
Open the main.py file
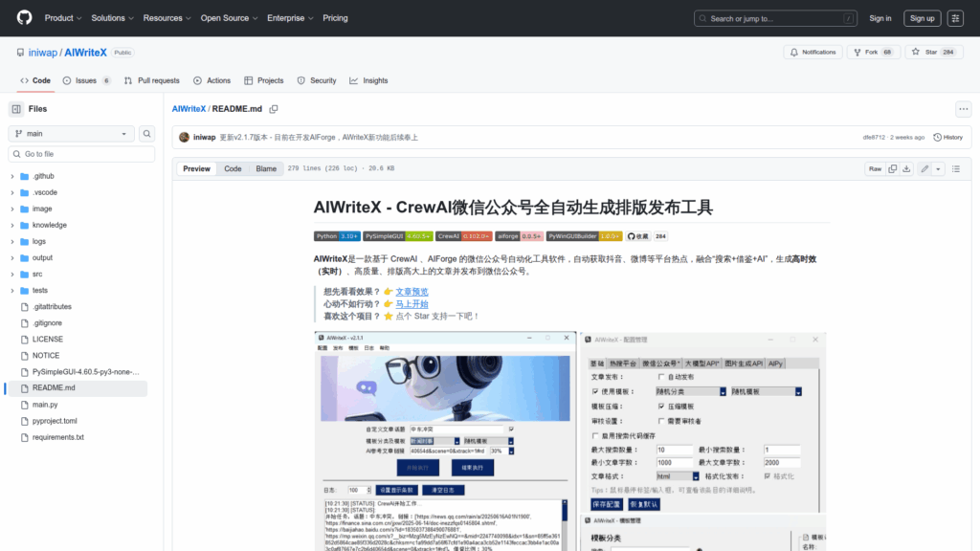[45, 405]
